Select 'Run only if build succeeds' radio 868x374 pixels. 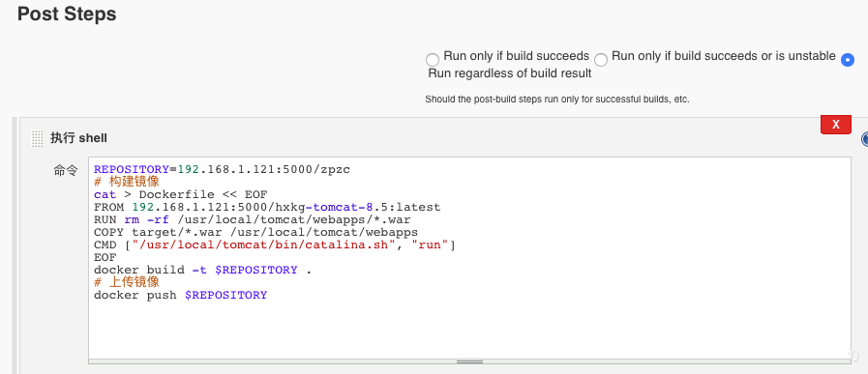(433, 59)
